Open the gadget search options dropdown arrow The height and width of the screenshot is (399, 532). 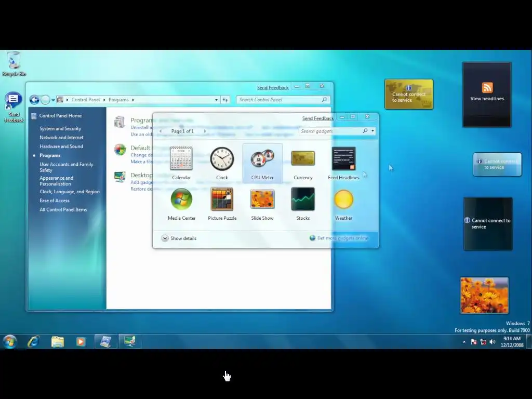coord(373,131)
